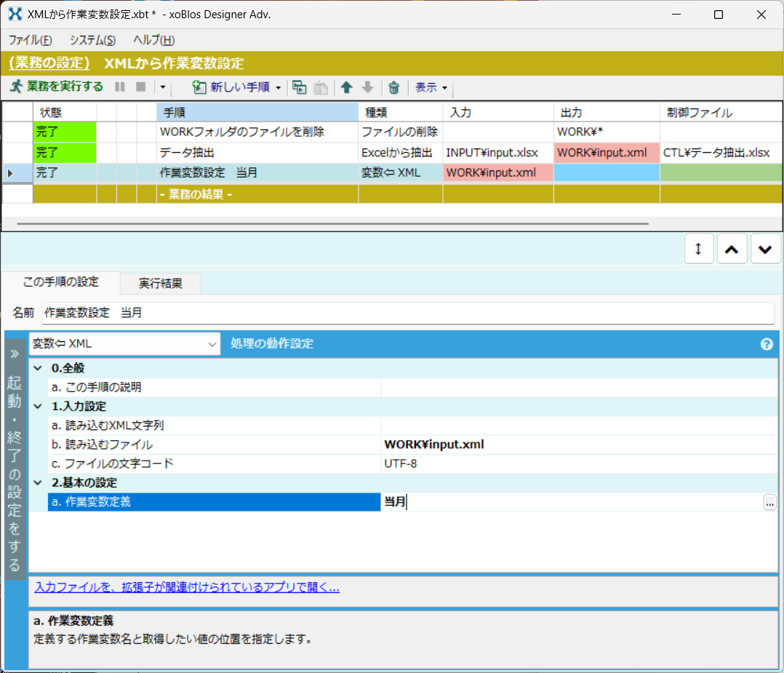Viewport: 784px width, 673px height.
Task: Click the Excelから抽出 type cell
Action: tap(401, 153)
